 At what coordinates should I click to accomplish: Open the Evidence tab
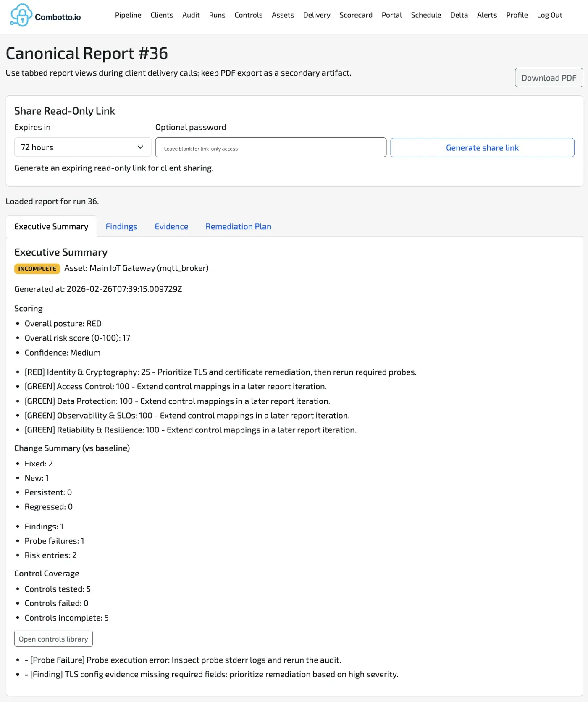point(171,226)
